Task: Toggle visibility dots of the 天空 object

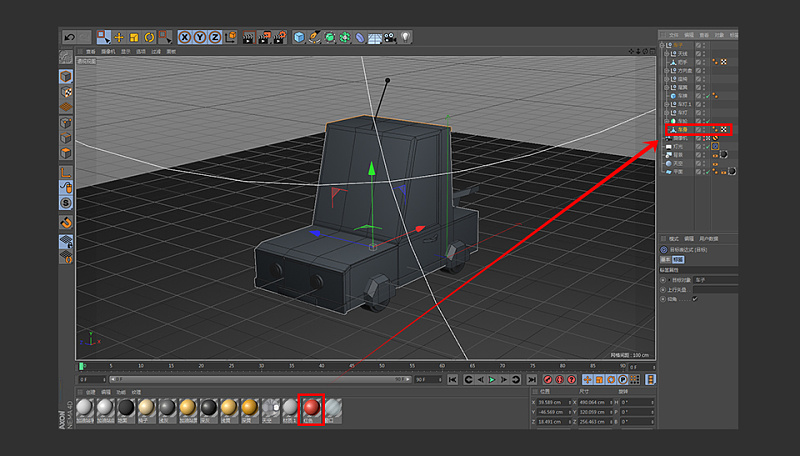Action: (x=704, y=163)
